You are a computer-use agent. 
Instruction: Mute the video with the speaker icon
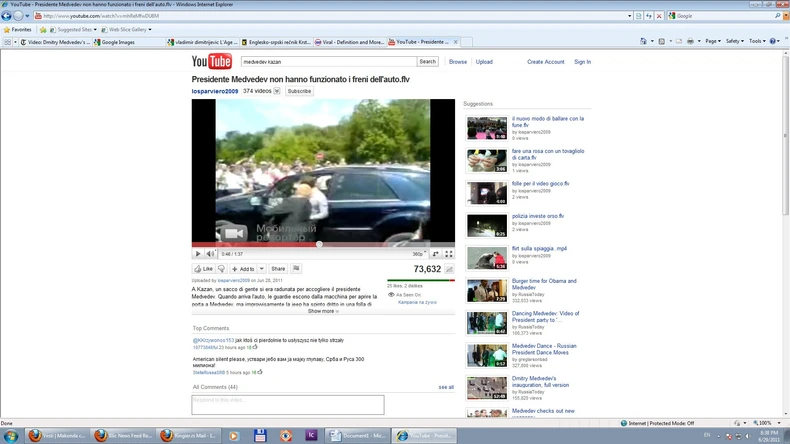[210, 254]
